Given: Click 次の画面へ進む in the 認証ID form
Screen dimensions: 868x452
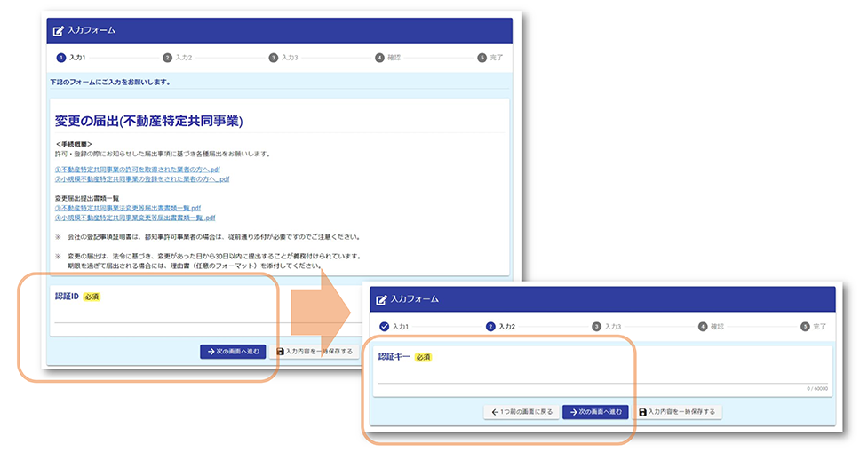Looking at the screenshot, I should tap(233, 352).
